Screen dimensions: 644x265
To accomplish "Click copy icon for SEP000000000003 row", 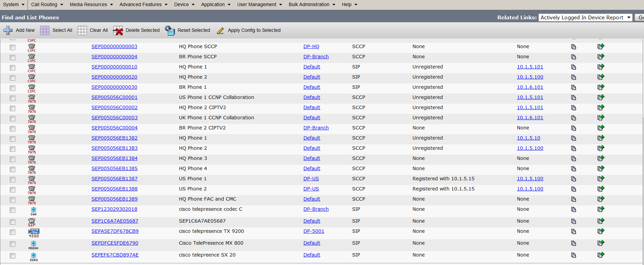I will click(x=573, y=47).
